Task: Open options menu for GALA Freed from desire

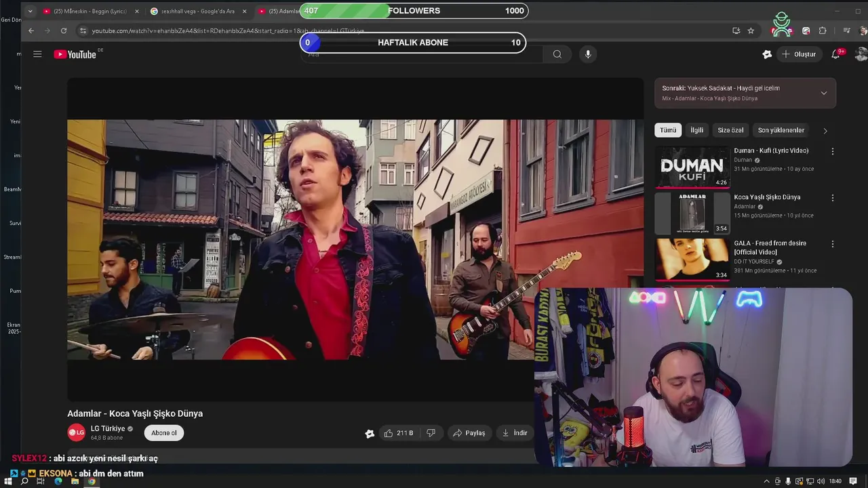Action: click(833, 244)
